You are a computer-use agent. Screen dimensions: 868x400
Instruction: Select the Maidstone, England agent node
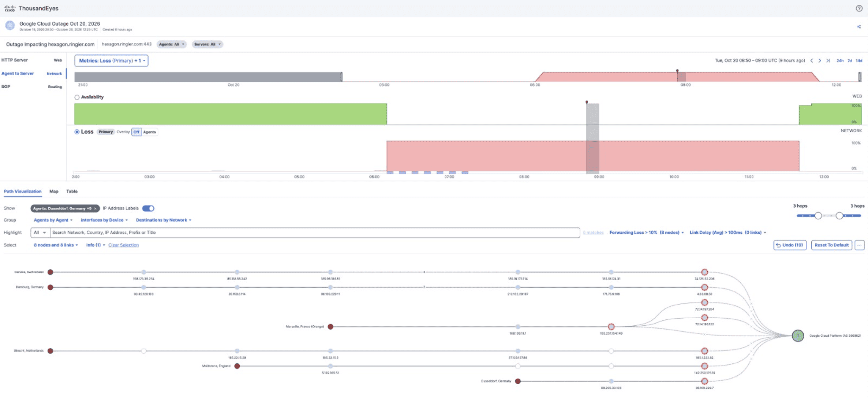pos(237,366)
